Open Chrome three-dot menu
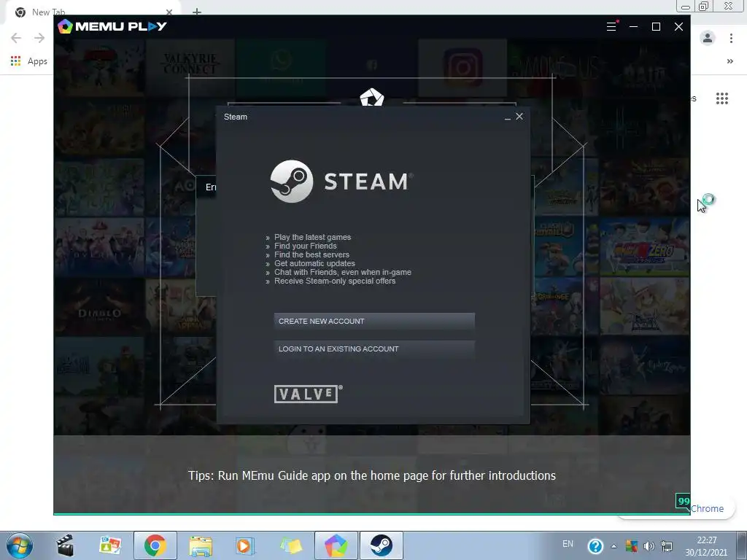This screenshot has height=560, width=747. click(731, 38)
